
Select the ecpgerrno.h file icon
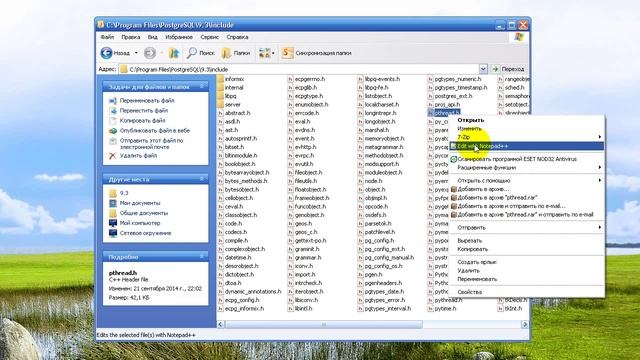point(291,79)
